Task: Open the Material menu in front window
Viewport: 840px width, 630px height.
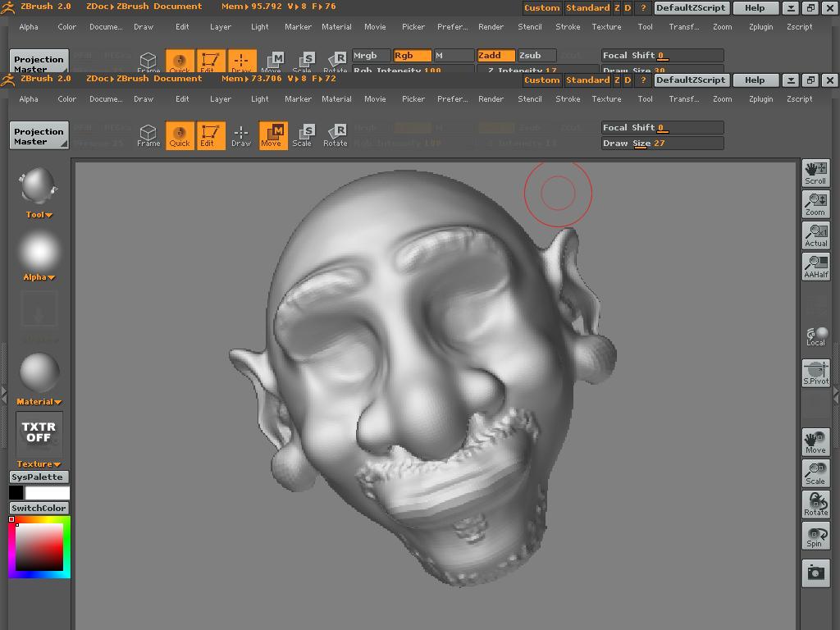Action: [336, 99]
